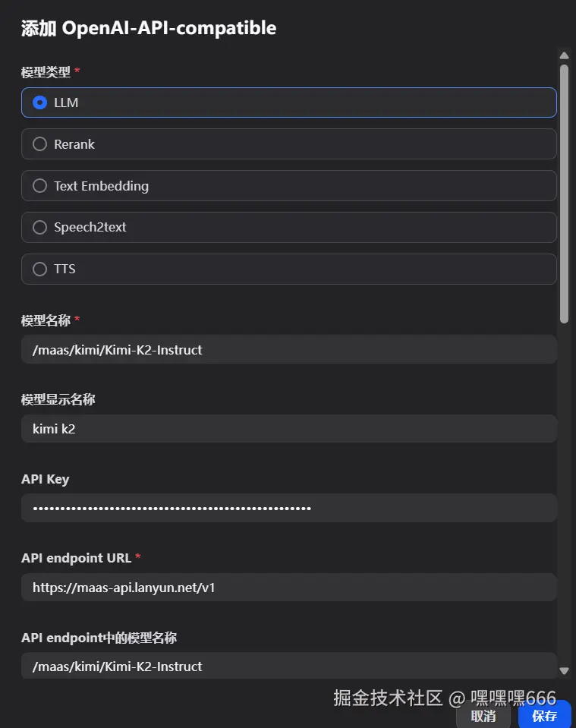Click the model name input field
This screenshot has width=576, height=728.
click(x=288, y=350)
